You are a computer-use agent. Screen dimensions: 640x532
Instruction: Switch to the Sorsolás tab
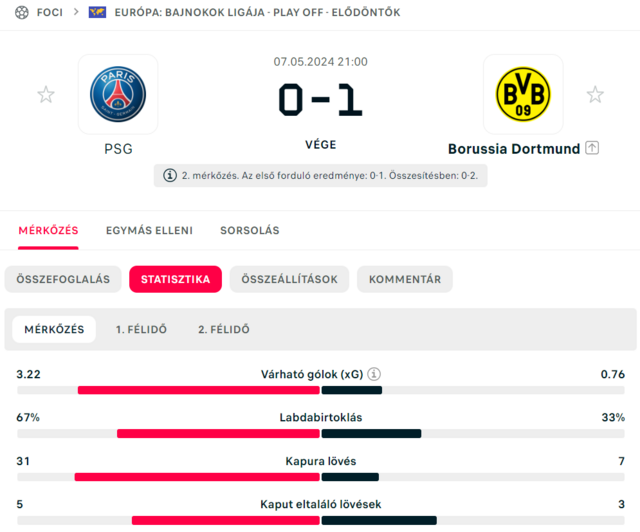pos(250,230)
